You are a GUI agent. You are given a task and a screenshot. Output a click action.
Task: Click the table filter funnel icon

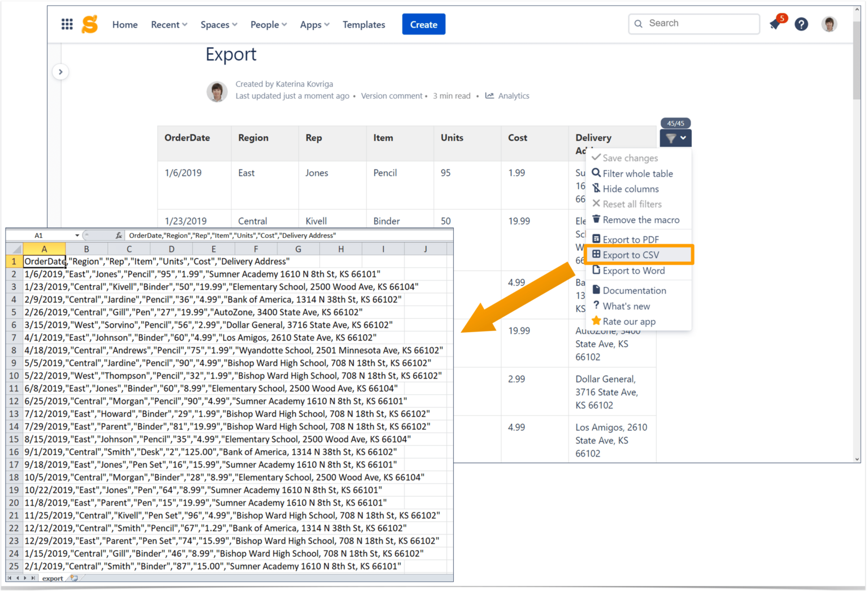(671, 138)
